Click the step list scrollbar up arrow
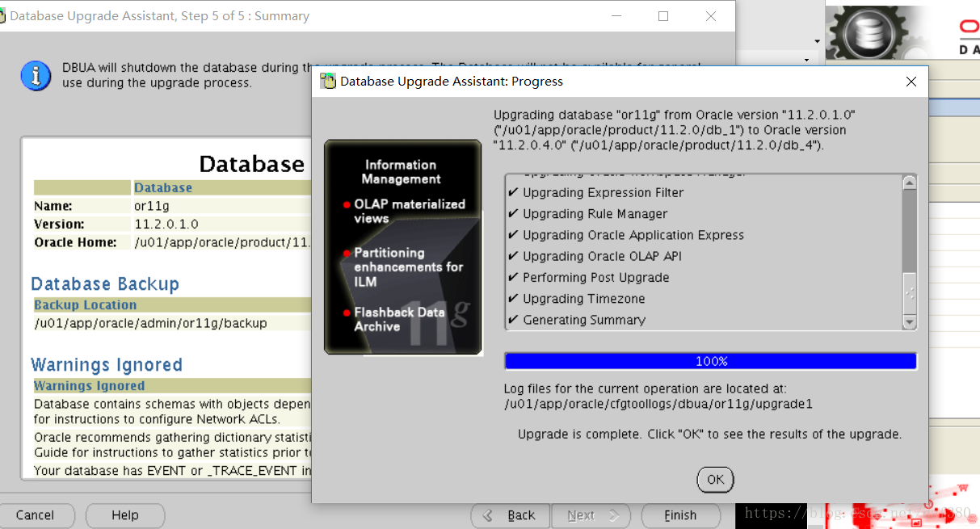Viewport: 980px width, 529px height. pyautogui.click(x=910, y=183)
